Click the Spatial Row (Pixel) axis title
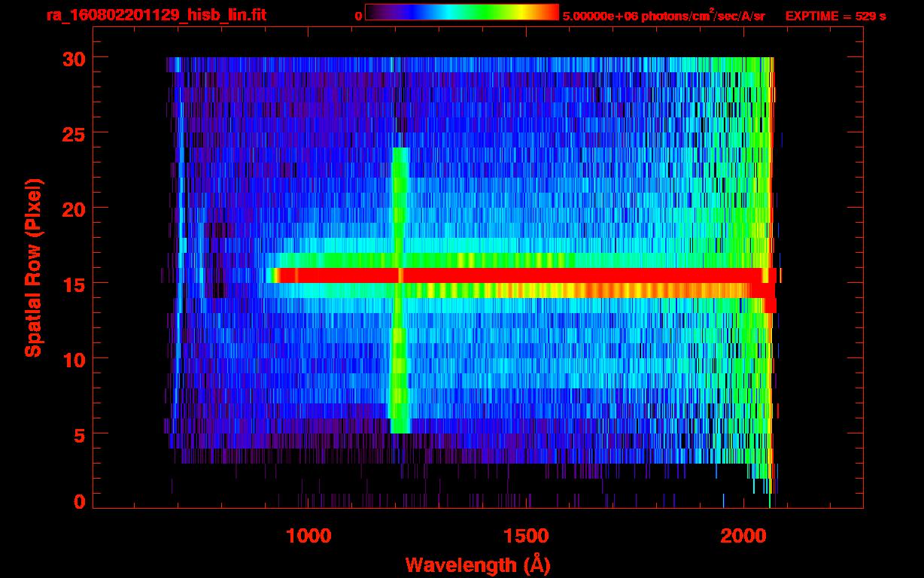 tap(32, 268)
